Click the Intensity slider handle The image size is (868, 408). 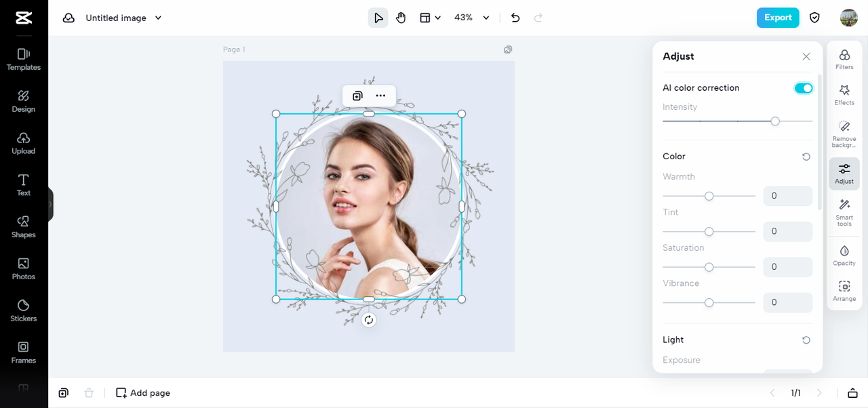coord(775,121)
